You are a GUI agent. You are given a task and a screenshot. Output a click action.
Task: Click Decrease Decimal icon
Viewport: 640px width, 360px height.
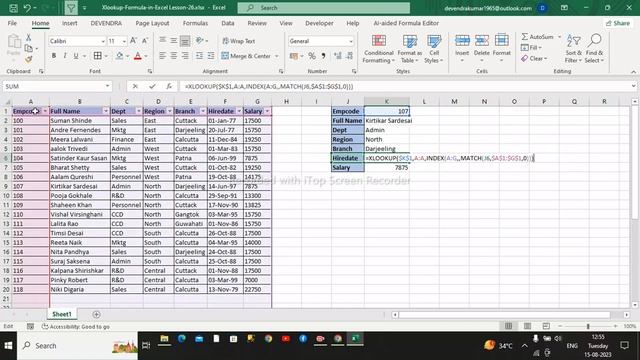click(x=349, y=56)
